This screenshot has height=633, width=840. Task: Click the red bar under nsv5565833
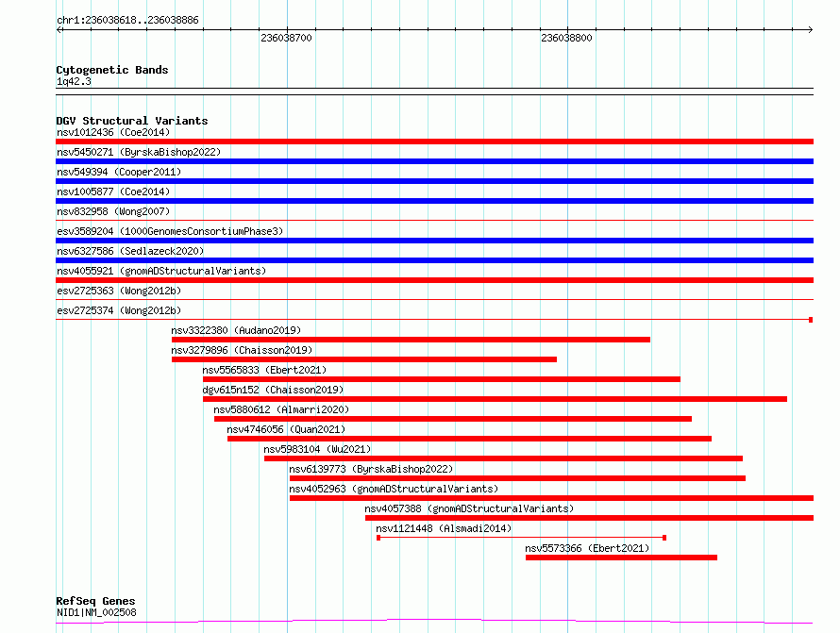442,379
